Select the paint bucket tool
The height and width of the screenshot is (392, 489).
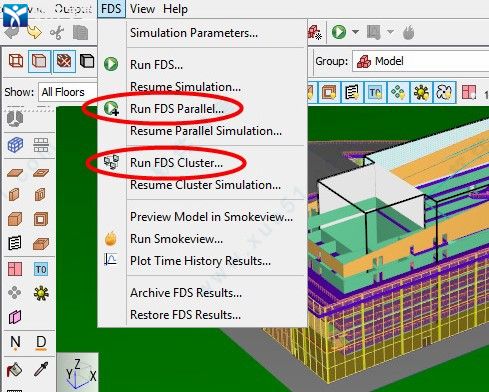click(14, 369)
